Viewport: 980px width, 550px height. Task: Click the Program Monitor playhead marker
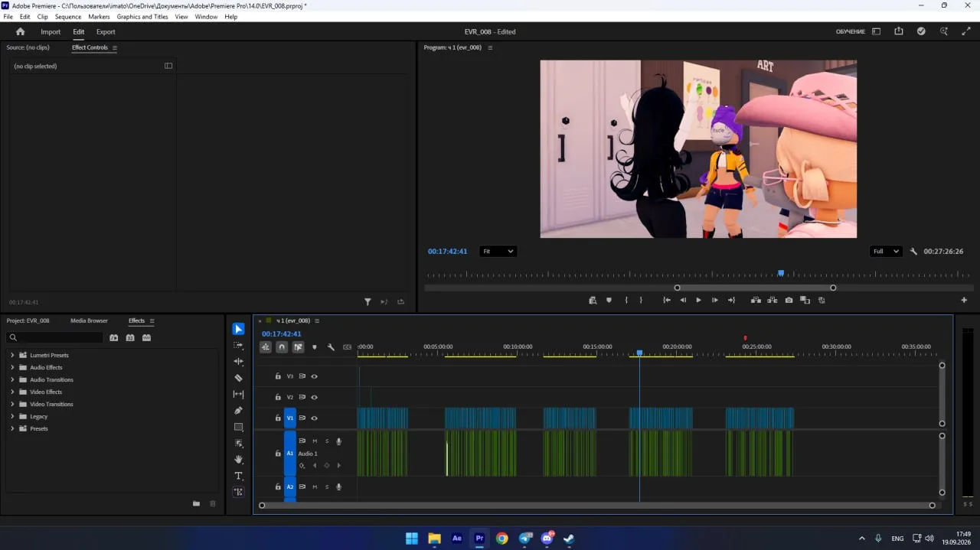pyautogui.click(x=781, y=272)
